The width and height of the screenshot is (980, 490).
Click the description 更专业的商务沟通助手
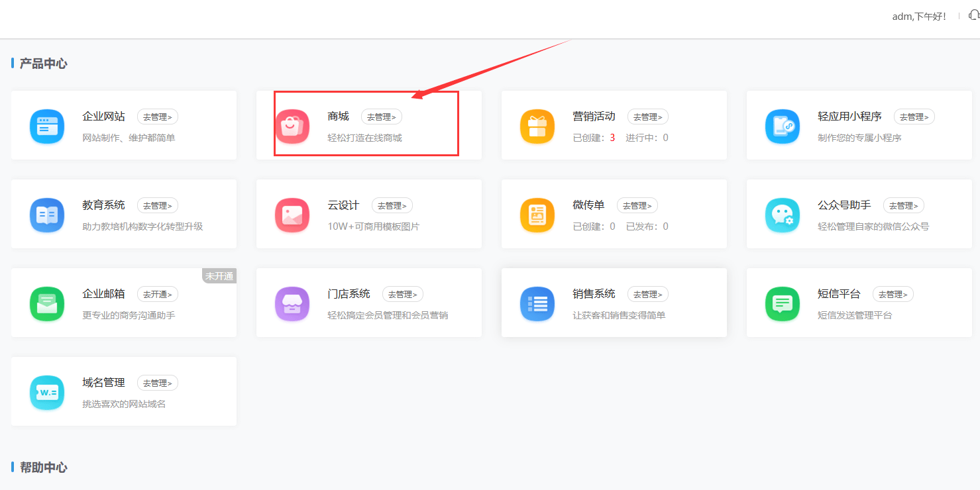pyautogui.click(x=129, y=315)
